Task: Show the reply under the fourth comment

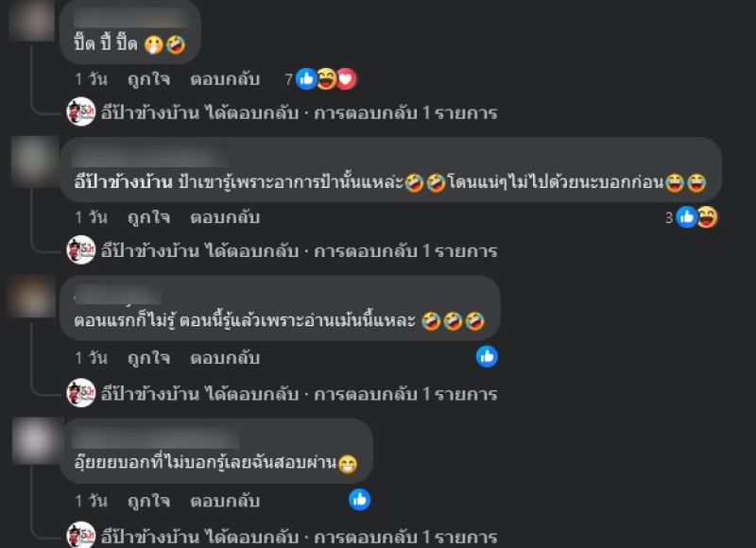Action: (299, 537)
